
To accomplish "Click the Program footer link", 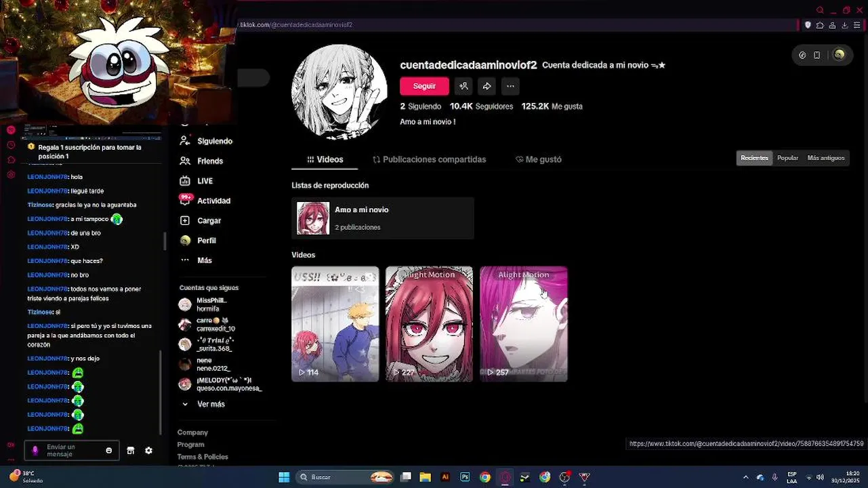I will click(190, 445).
